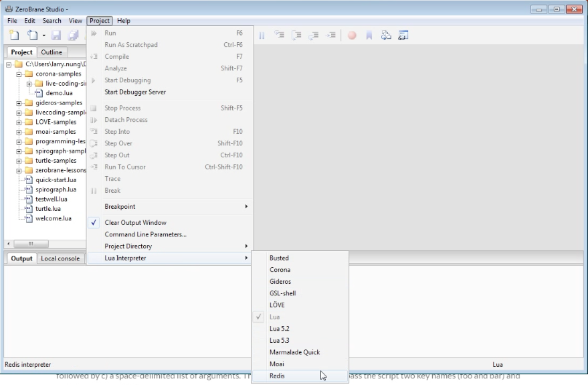Expand the zerobrane-lessons folder
Screen dimensions: 588x385
[x=19, y=170]
